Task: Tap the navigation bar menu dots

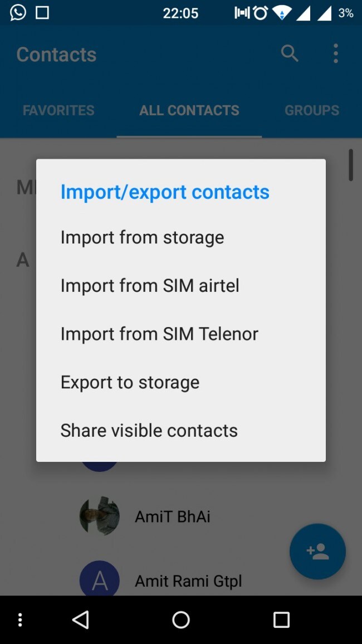Action: (x=21, y=619)
